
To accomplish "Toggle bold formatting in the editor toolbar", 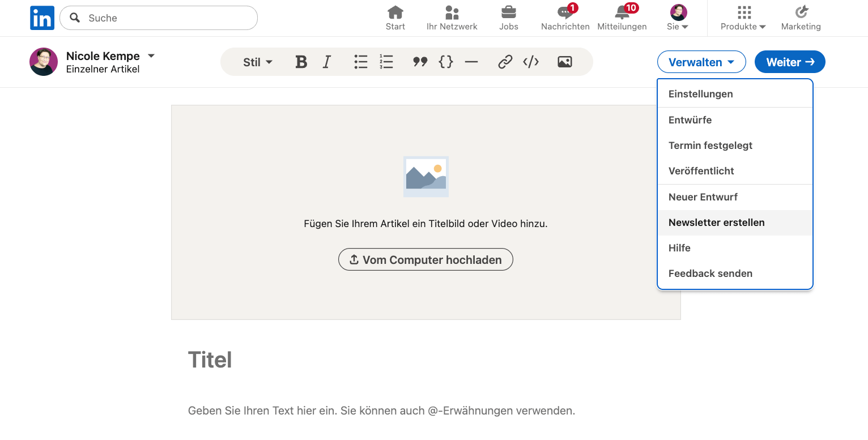I will 301,62.
